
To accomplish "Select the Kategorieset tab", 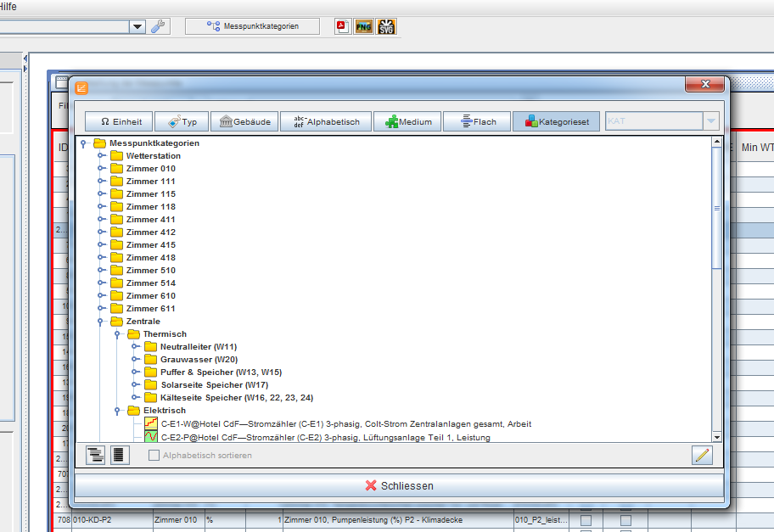I will click(557, 121).
